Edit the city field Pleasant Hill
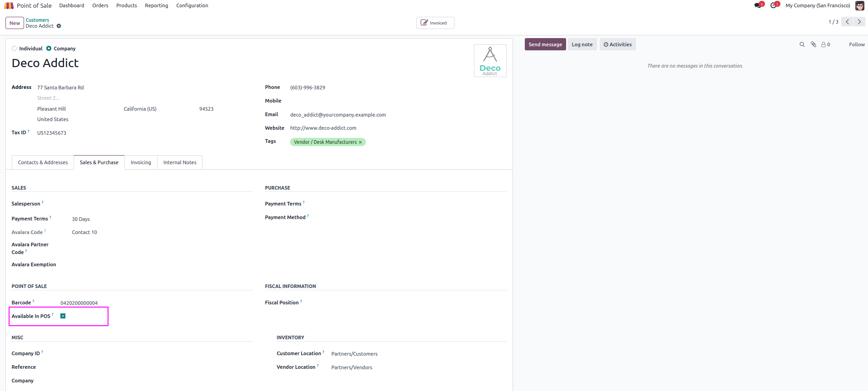868x391 pixels. click(79, 109)
